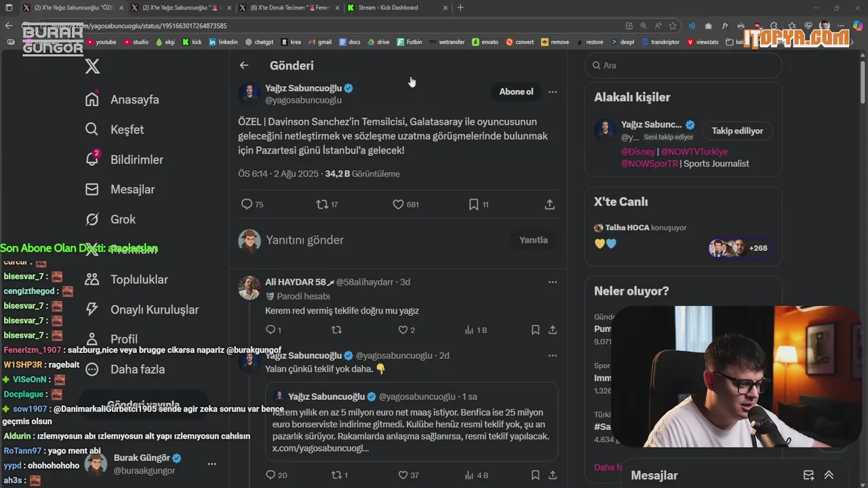Open Ali HAYDAR 58 profile avatar
Viewport: 868px width, 488px height.
point(250,288)
